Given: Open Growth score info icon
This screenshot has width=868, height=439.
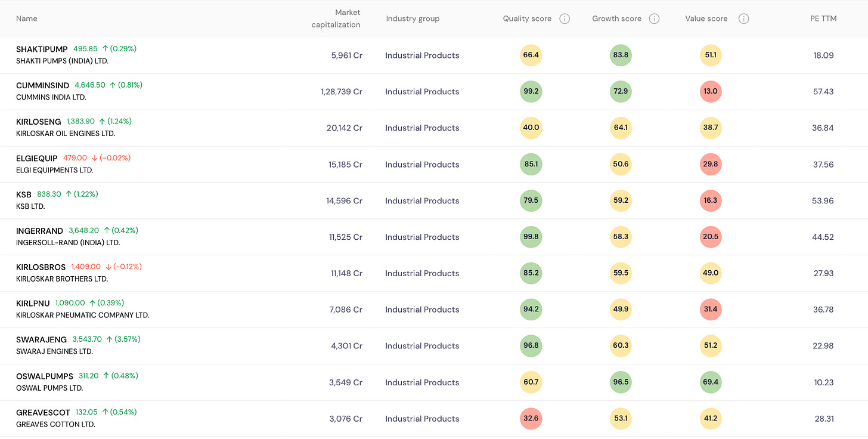Looking at the screenshot, I should pyautogui.click(x=654, y=18).
